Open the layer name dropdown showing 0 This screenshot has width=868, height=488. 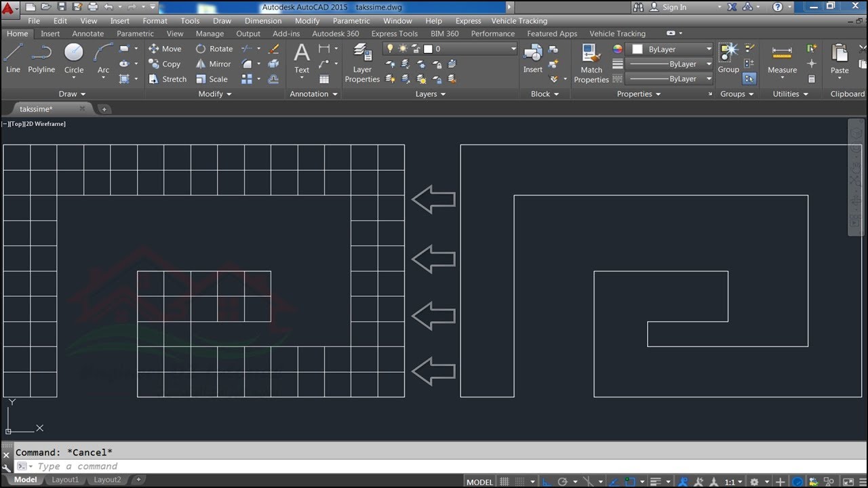coord(450,49)
